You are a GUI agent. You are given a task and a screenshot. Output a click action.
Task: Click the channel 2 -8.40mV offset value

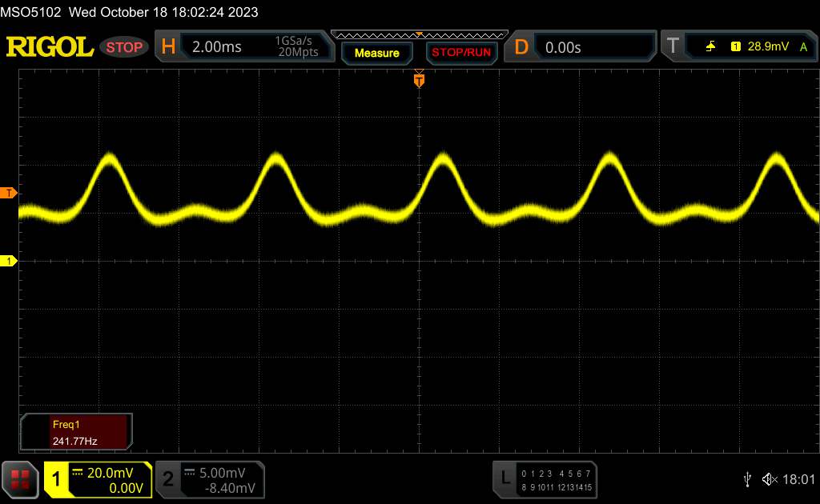230,488
